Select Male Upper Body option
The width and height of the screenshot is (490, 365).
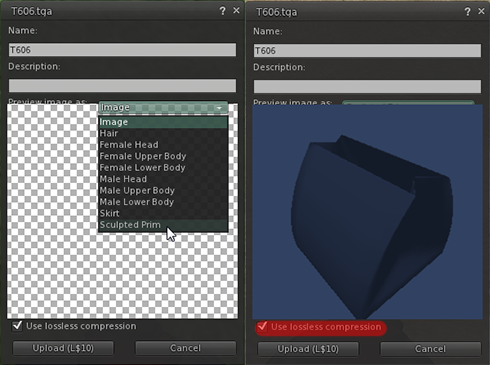pos(163,190)
